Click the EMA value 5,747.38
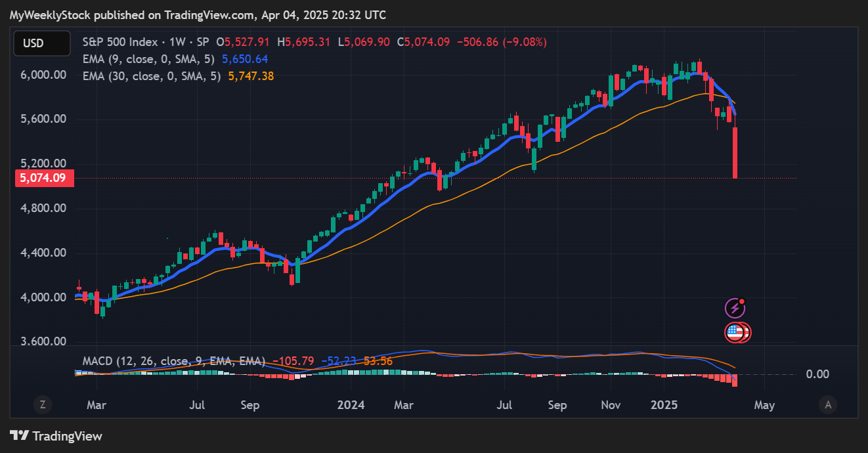This screenshot has width=868, height=453. tap(251, 76)
